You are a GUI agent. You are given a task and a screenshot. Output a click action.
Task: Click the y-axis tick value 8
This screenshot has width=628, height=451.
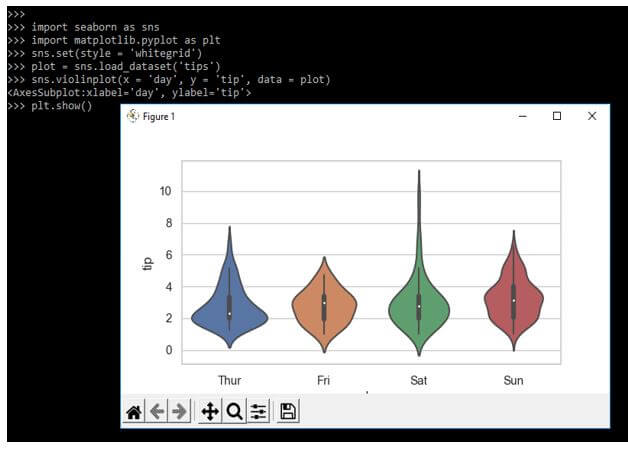pyautogui.click(x=169, y=223)
